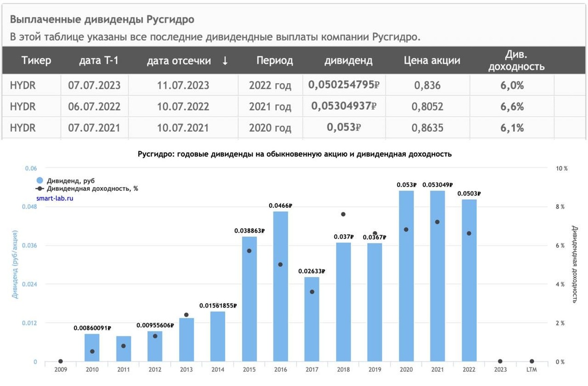Select HYDR ticker in the 2022 год row
The width and height of the screenshot is (588, 386).
pos(23,85)
